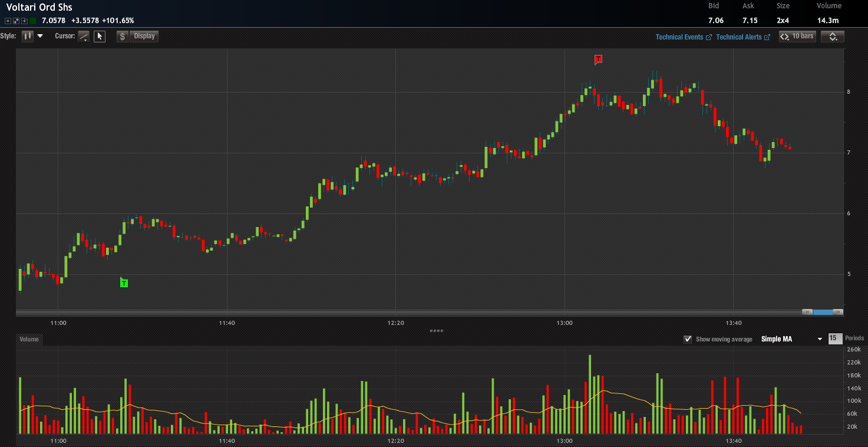Click the red T event marker

(x=599, y=59)
